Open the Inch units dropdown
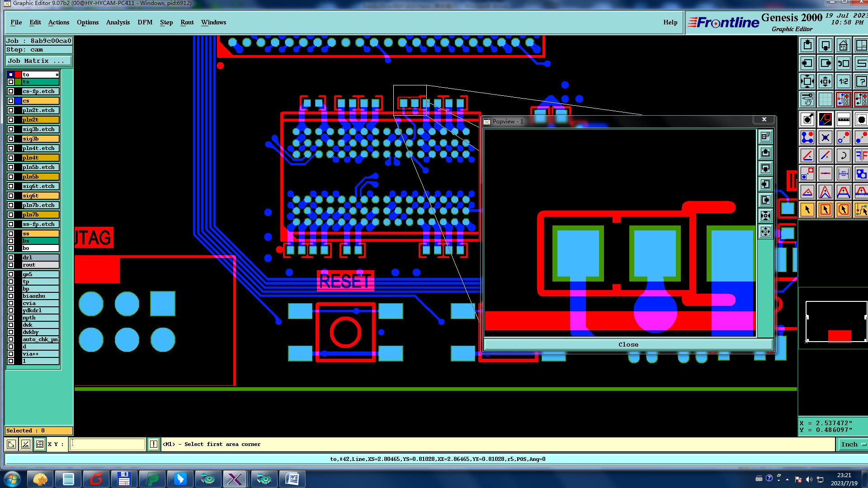Viewport: 868px width, 488px height. pos(852,444)
